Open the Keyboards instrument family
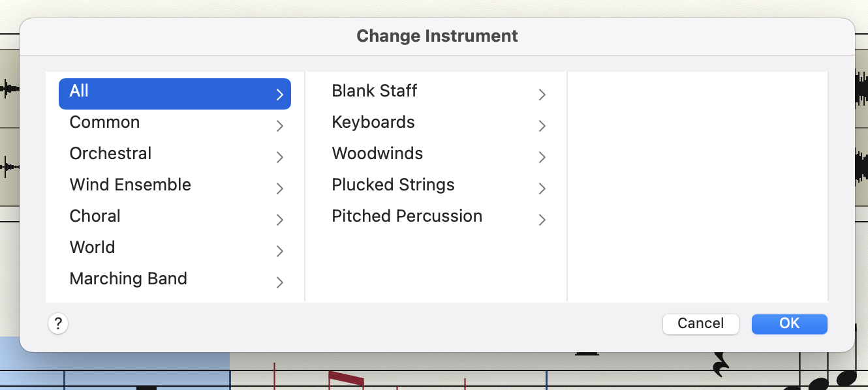 click(373, 123)
